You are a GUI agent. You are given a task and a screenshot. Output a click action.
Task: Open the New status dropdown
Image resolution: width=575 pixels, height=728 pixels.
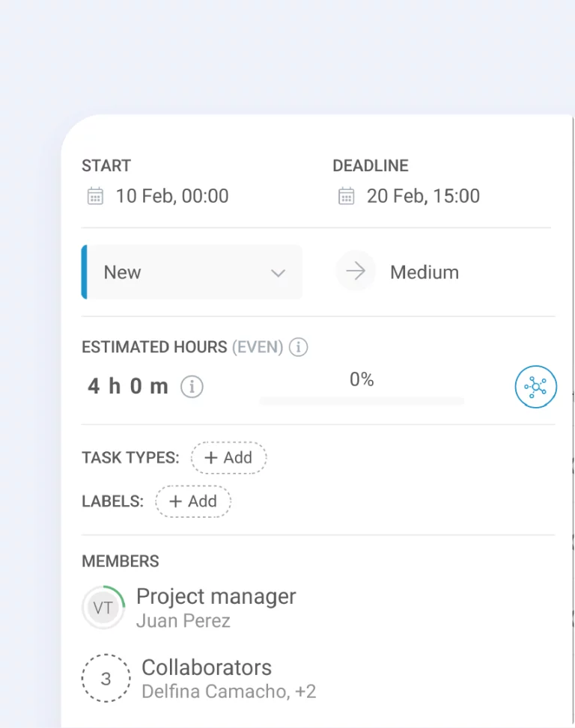point(192,272)
